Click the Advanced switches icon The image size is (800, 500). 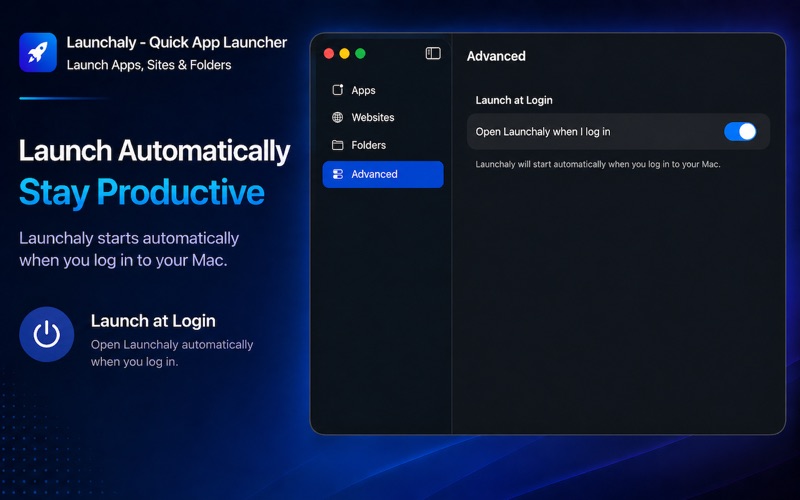(338, 174)
